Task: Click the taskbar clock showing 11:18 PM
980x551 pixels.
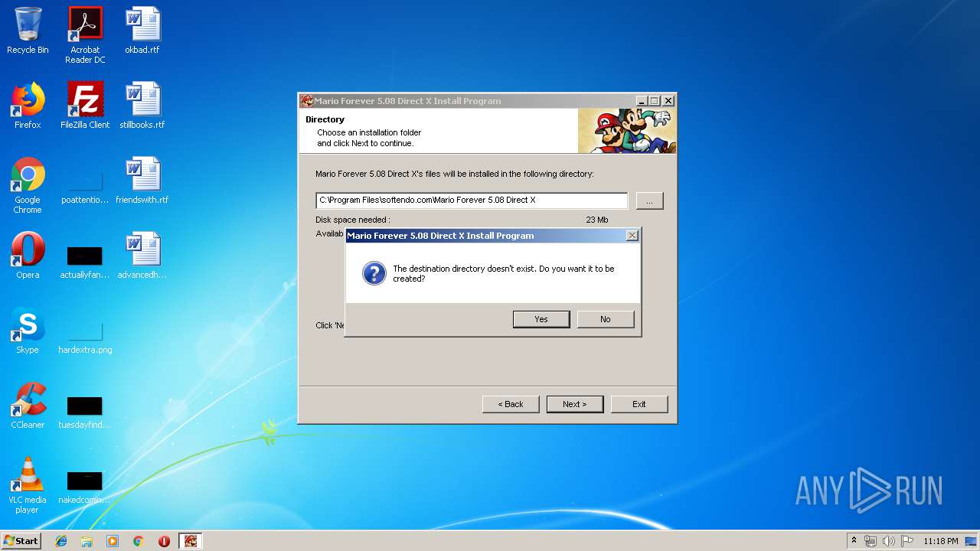Action: point(940,541)
